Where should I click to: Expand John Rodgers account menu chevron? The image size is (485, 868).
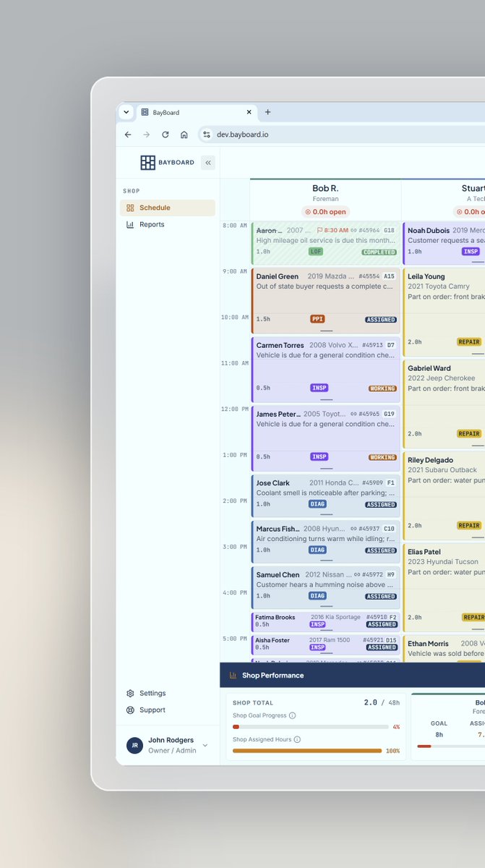coord(205,745)
